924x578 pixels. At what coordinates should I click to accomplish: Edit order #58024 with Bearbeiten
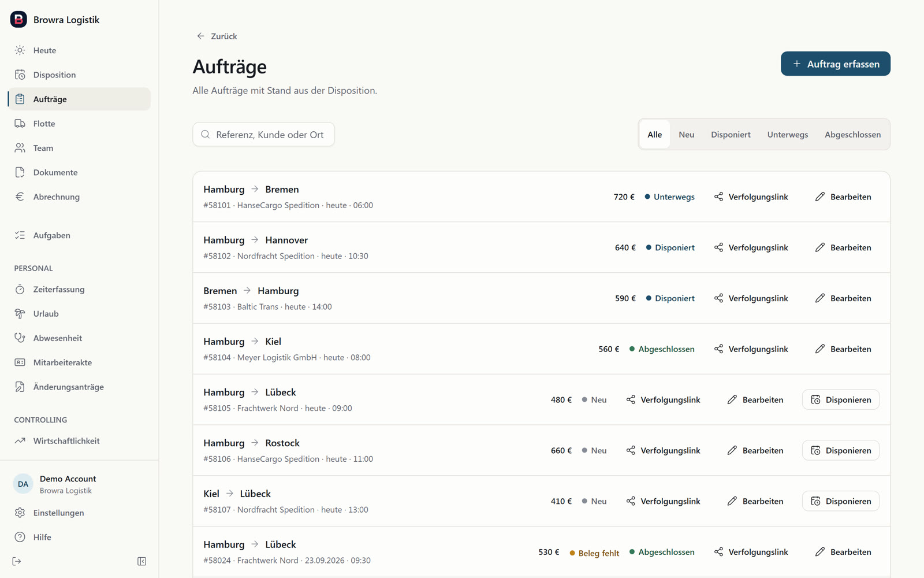click(x=843, y=552)
